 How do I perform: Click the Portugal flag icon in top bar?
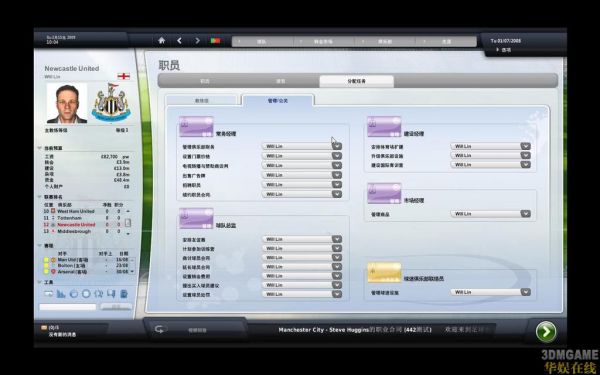[x=215, y=40]
